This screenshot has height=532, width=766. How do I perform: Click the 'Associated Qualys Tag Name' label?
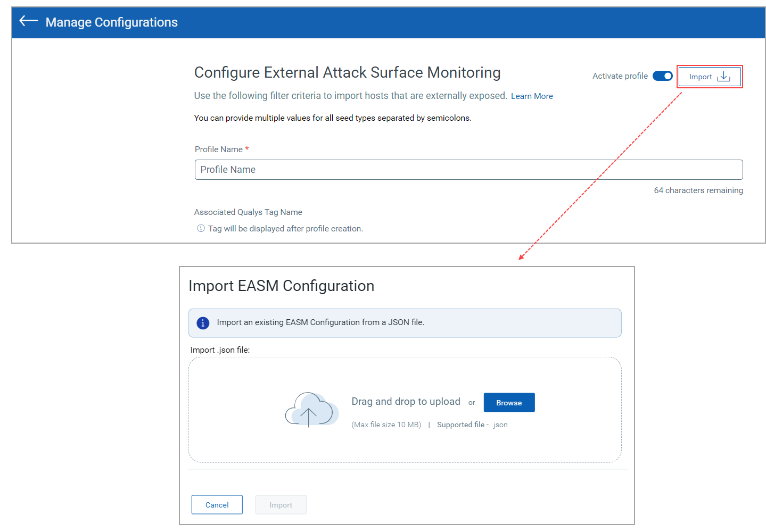point(248,212)
